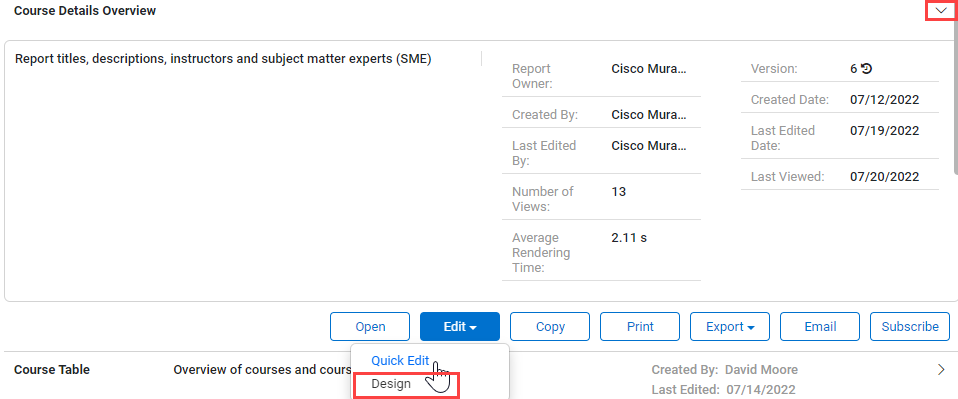Expand the Course Table row chevron
The height and width of the screenshot is (399, 958).
click(941, 369)
